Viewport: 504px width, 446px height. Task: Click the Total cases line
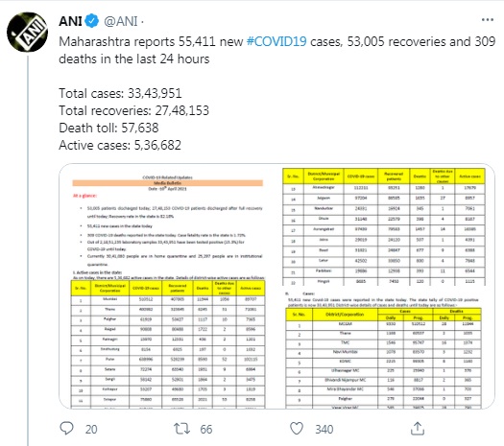pos(120,93)
